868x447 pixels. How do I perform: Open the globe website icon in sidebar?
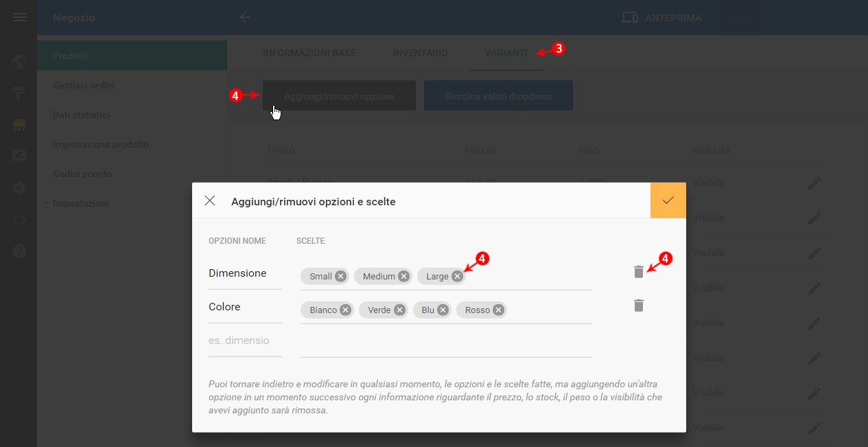pos(19,62)
